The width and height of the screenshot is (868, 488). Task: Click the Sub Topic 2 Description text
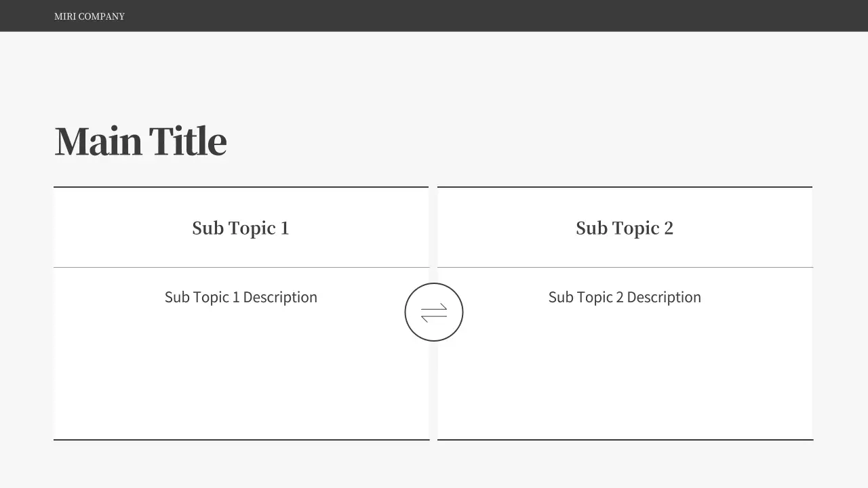[x=624, y=298]
